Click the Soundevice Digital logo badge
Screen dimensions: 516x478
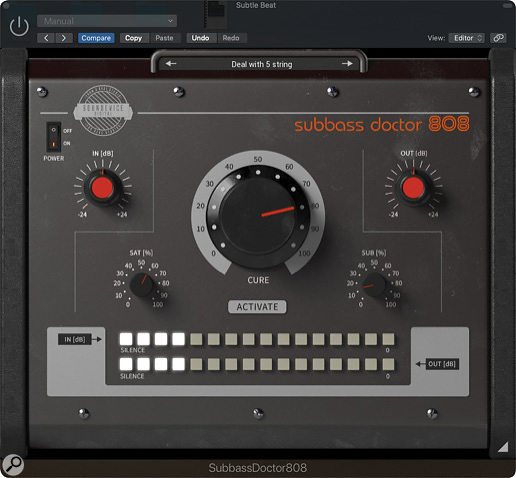pyautogui.click(x=103, y=110)
